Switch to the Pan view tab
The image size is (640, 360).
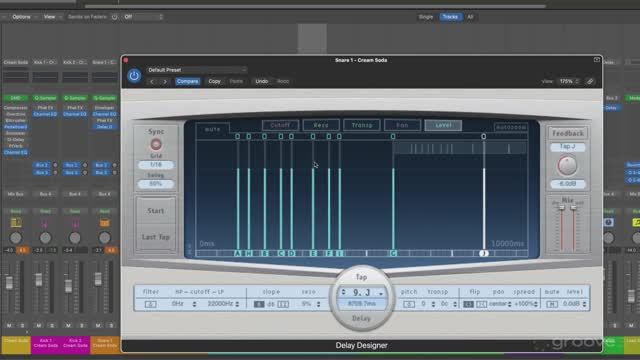pos(402,125)
